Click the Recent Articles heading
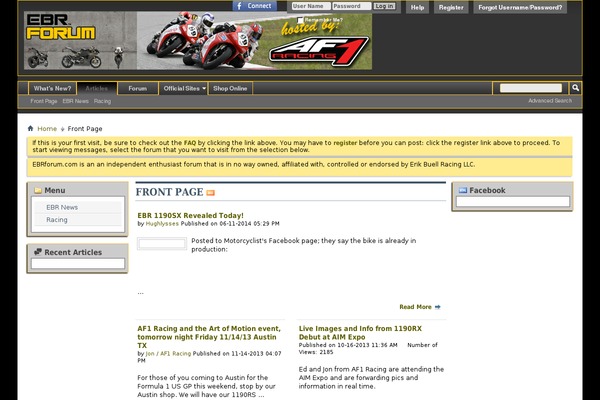This screenshot has width=600, height=400. pos(73,252)
